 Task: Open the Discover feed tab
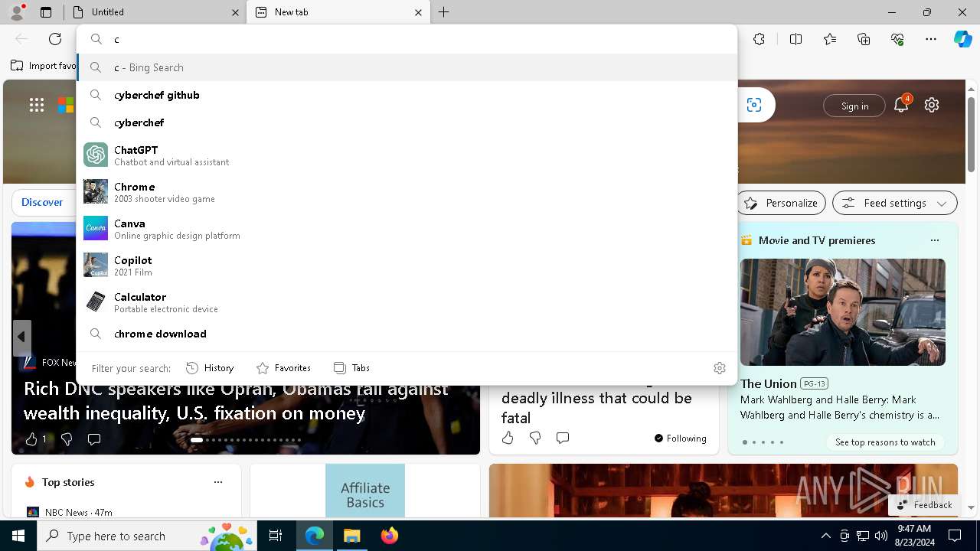(x=42, y=202)
